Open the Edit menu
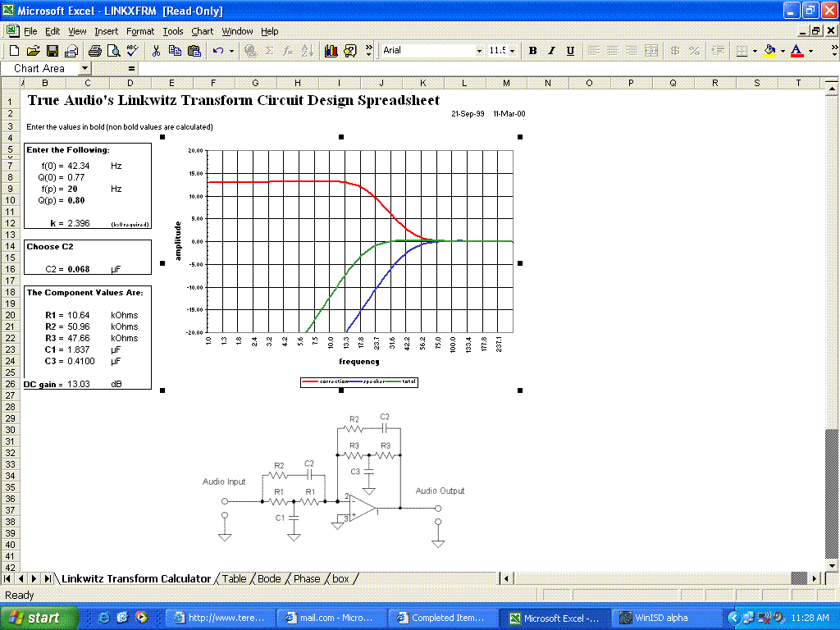Viewport: 840px width, 630px height. [x=52, y=31]
